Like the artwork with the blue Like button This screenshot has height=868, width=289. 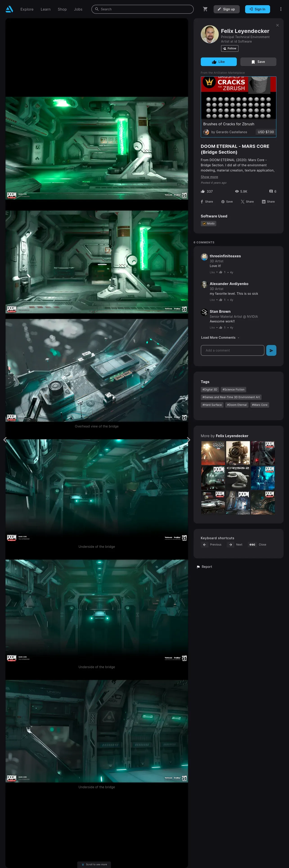coord(219,62)
